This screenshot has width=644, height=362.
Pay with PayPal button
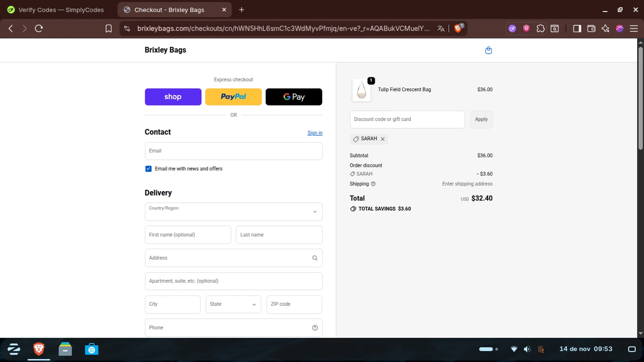[234, 97]
